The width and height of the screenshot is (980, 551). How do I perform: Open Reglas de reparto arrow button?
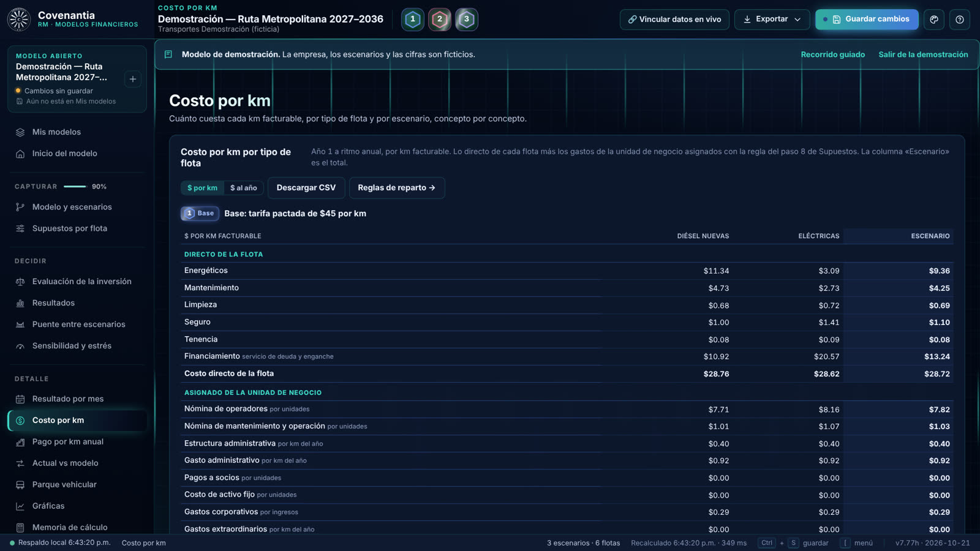[397, 188]
